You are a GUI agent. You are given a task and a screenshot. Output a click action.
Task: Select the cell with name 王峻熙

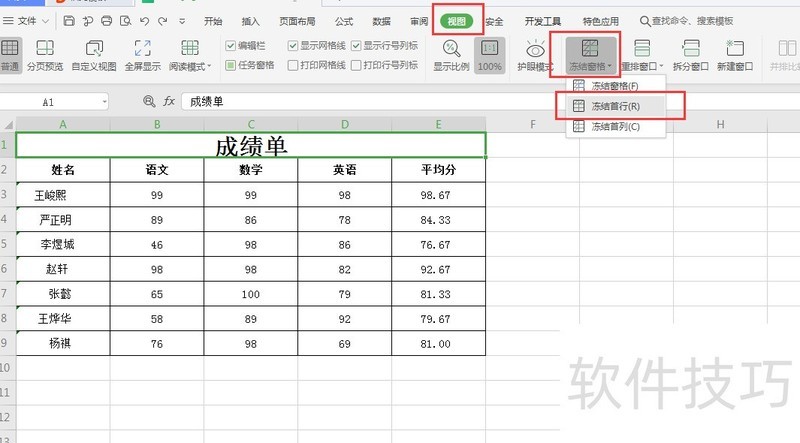[63, 194]
